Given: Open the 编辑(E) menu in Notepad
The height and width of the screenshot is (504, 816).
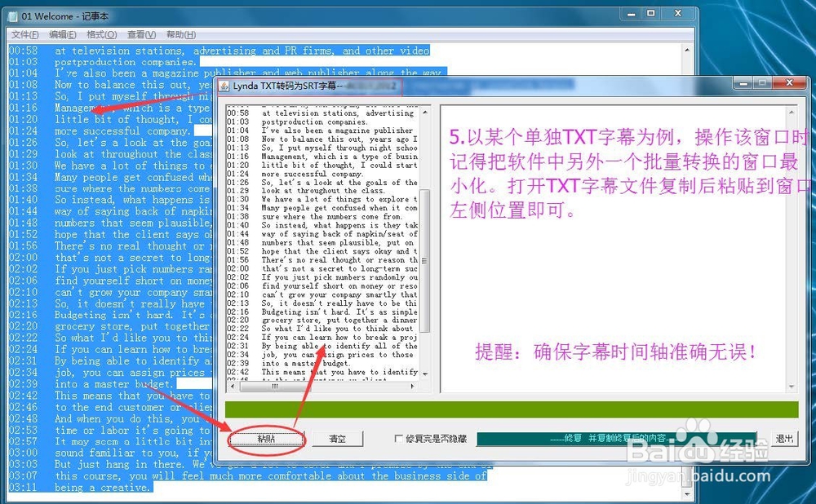Looking at the screenshot, I should click(x=63, y=34).
